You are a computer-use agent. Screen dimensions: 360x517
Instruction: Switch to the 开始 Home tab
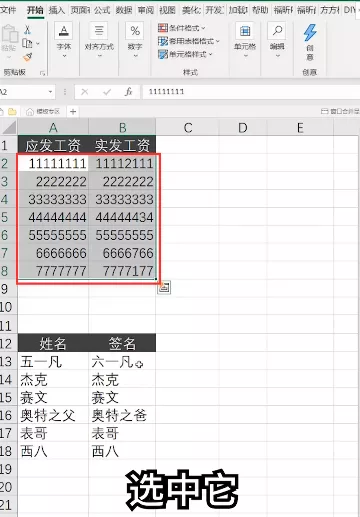pos(35,10)
